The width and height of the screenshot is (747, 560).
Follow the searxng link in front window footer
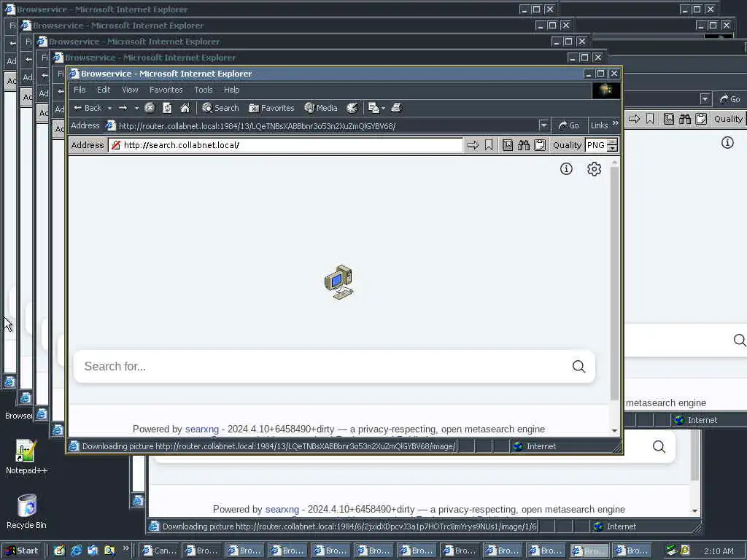click(x=202, y=429)
